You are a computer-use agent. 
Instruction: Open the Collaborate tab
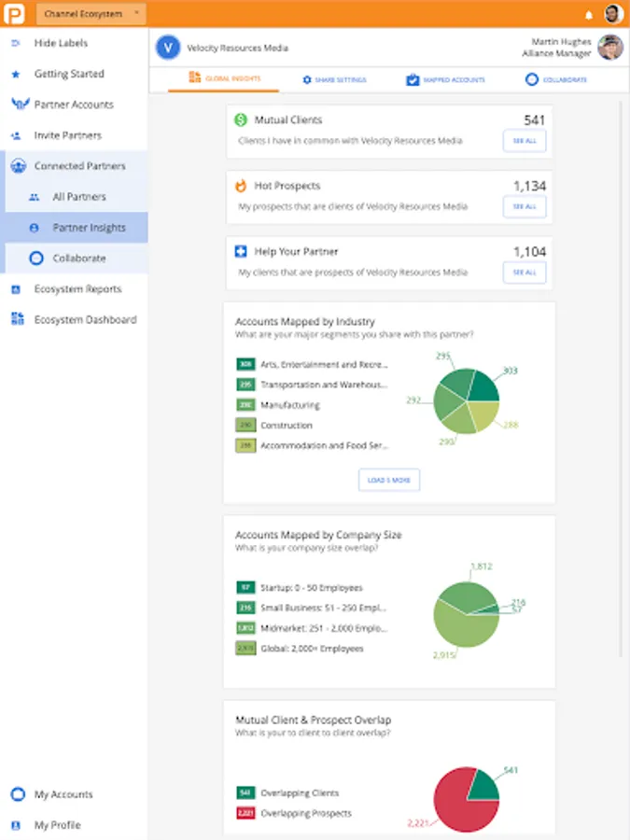[556, 80]
